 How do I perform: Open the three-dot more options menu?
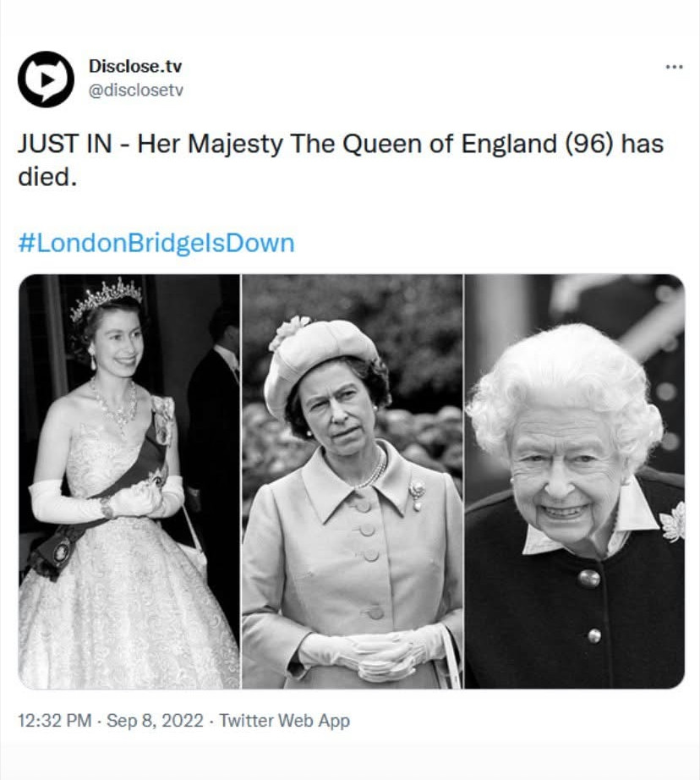coord(674,67)
